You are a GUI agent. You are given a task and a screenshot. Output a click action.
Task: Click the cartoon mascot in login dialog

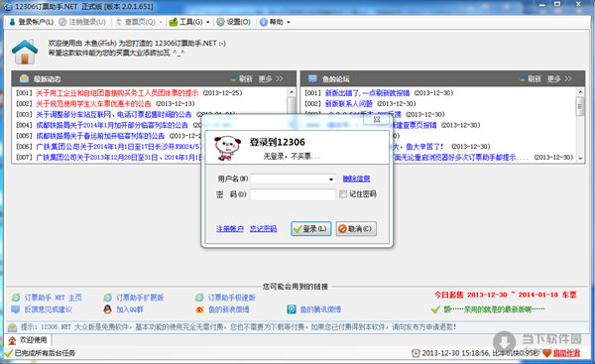(x=227, y=148)
